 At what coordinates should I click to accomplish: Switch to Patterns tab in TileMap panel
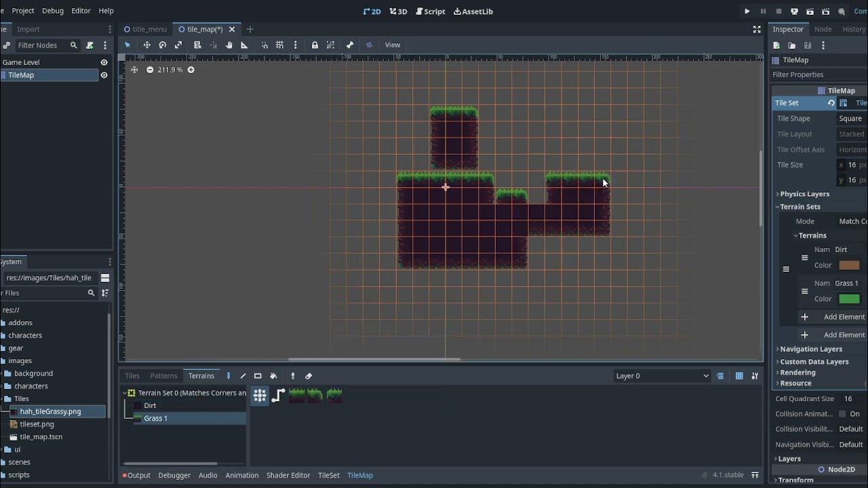click(164, 376)
